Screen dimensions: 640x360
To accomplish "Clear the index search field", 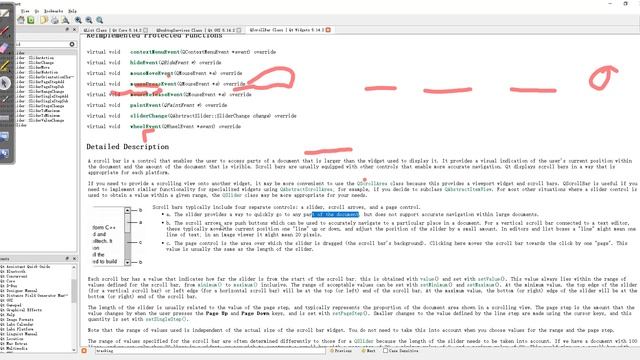I will pos(72,44).
